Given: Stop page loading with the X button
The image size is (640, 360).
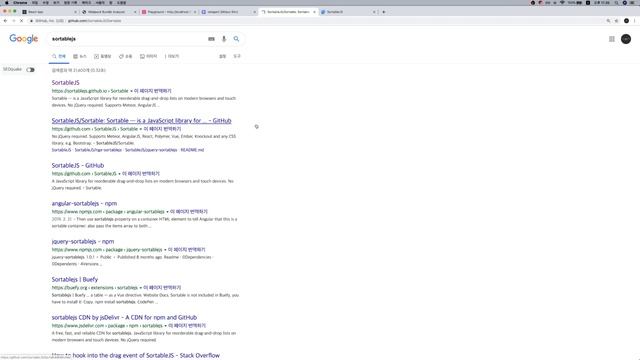Looking at the screenshot, I should click(x=22, y=20).
